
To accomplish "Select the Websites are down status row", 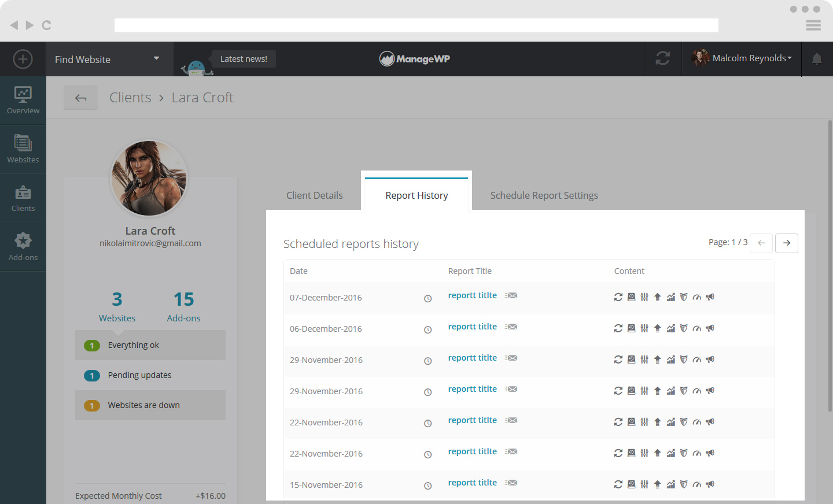I will (x=150, y=405).
